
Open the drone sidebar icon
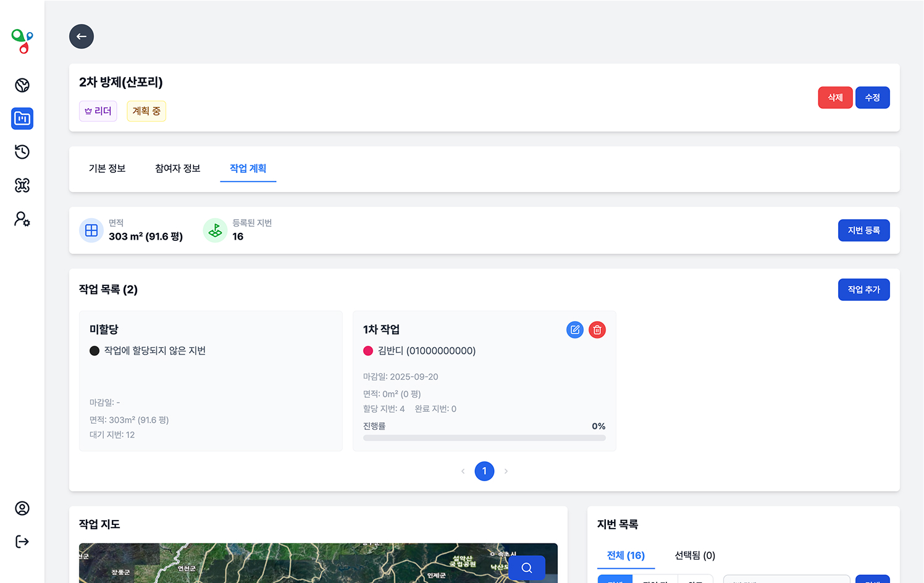22,185
